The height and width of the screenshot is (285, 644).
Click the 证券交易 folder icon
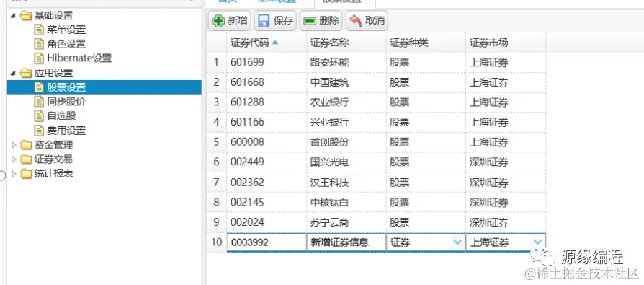point(26,159)
